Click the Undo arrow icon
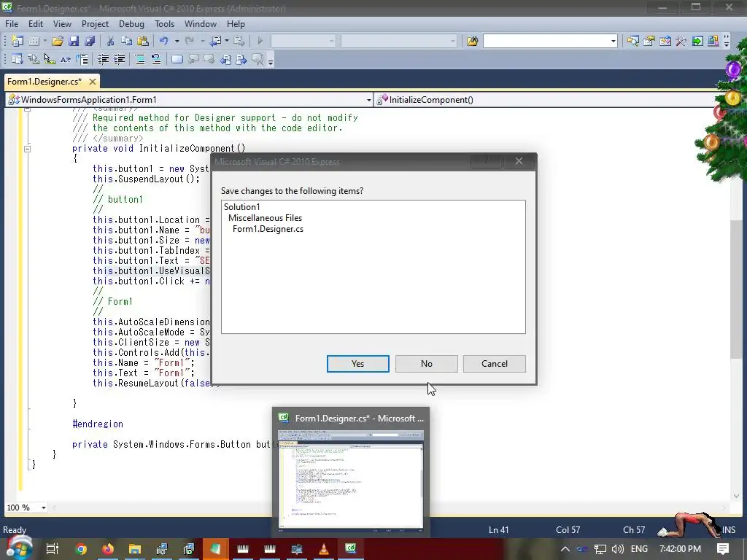 pyautogui.click(x=163, y=41)
